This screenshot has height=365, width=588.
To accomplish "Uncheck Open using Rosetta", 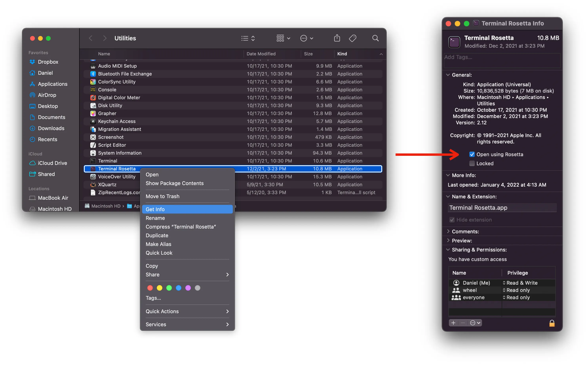I will (x=472, y=154).
